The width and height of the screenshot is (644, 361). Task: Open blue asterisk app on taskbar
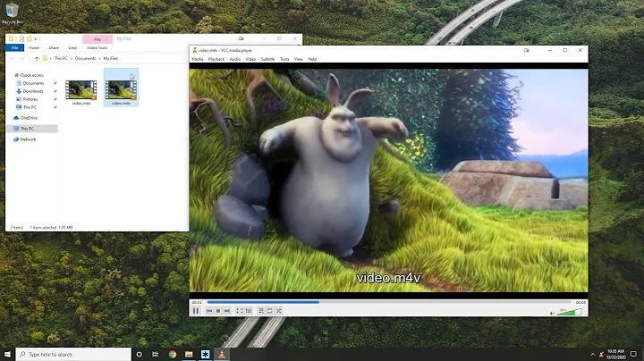[x=206, y=354]
